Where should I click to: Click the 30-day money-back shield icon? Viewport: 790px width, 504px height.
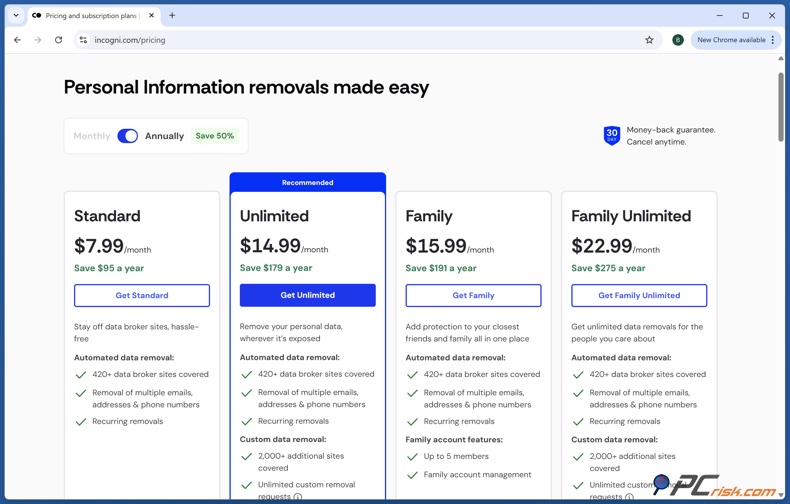pyautogui.click(x=612, y=136)
